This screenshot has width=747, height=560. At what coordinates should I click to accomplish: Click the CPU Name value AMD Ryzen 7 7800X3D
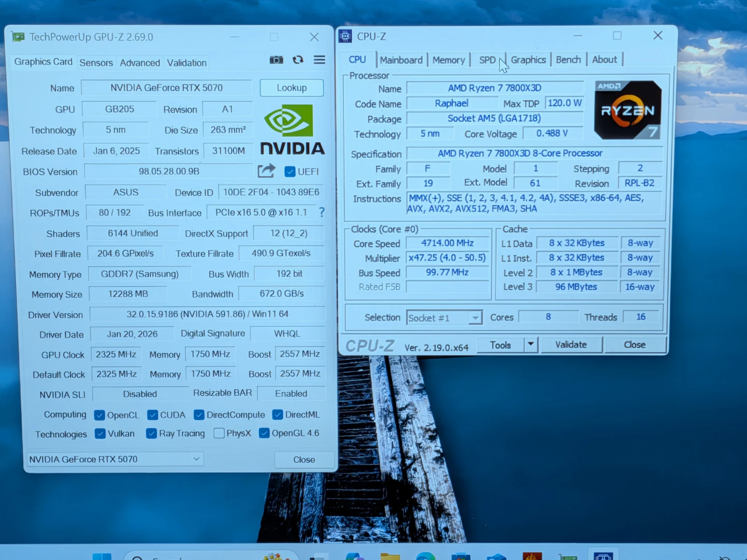495,88
